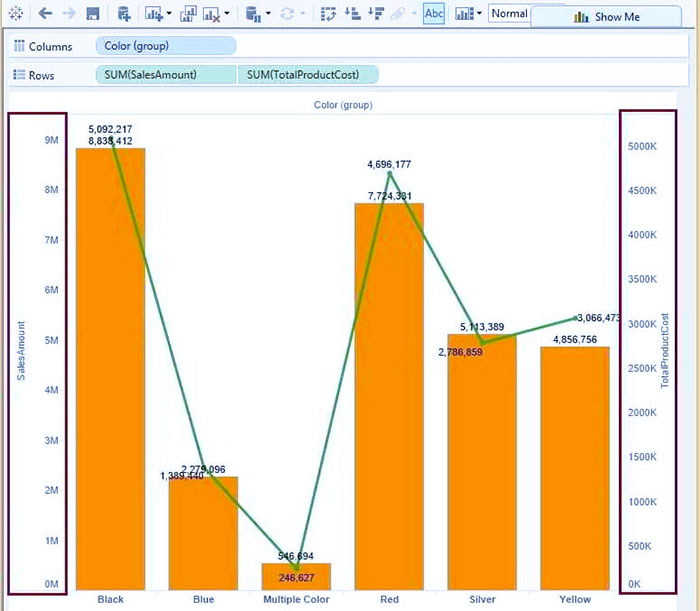Click the SalesAmount axis title
The image size is (700, 611).
21,351
